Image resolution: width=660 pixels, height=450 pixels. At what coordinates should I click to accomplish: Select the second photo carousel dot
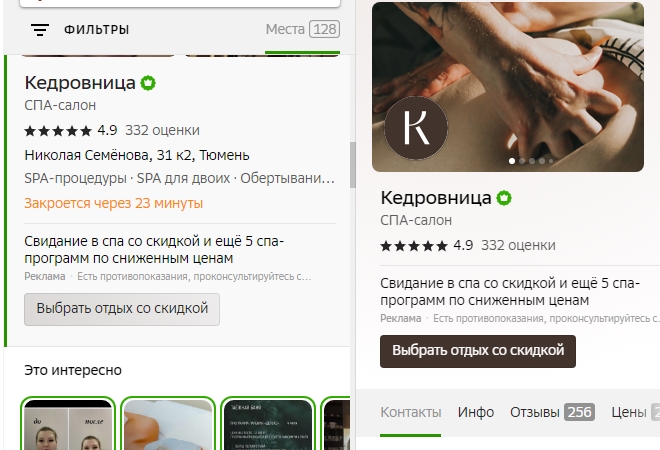[x=522, y=161]
